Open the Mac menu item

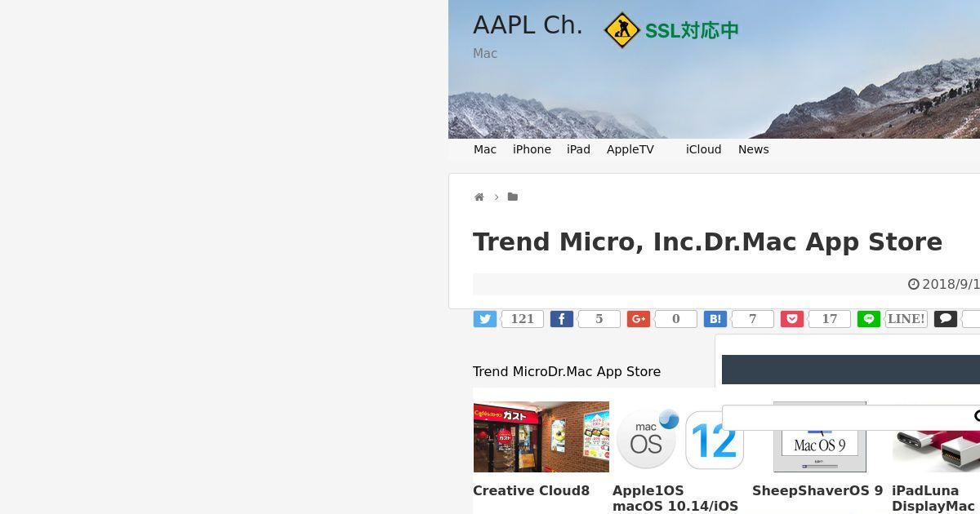485,149
